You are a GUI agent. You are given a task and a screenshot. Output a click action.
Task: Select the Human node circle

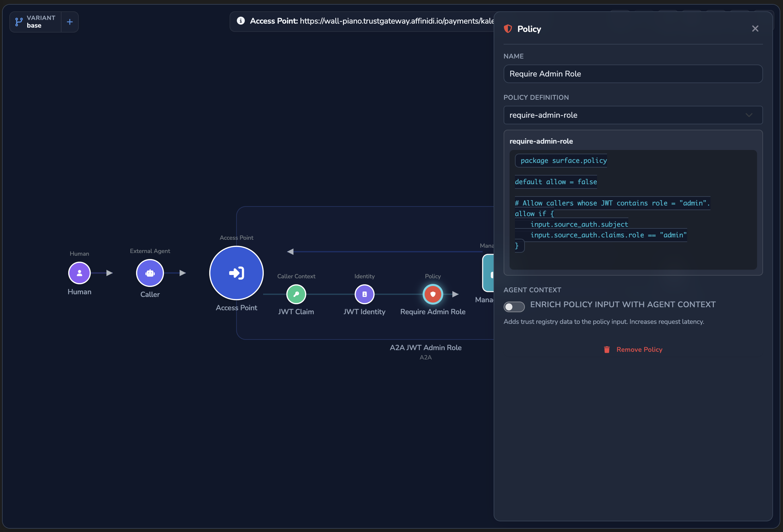click(79, 273)
